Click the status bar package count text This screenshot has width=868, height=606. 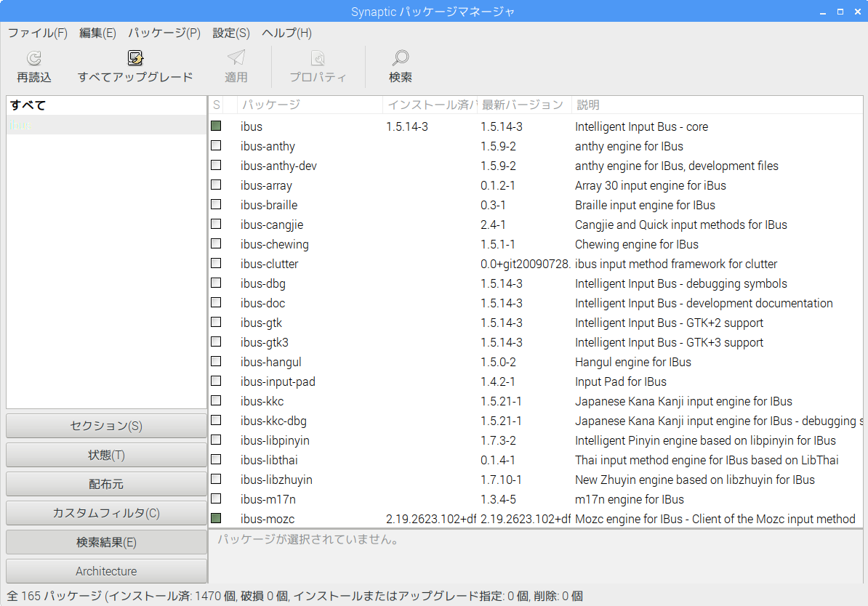click(294, 596)
